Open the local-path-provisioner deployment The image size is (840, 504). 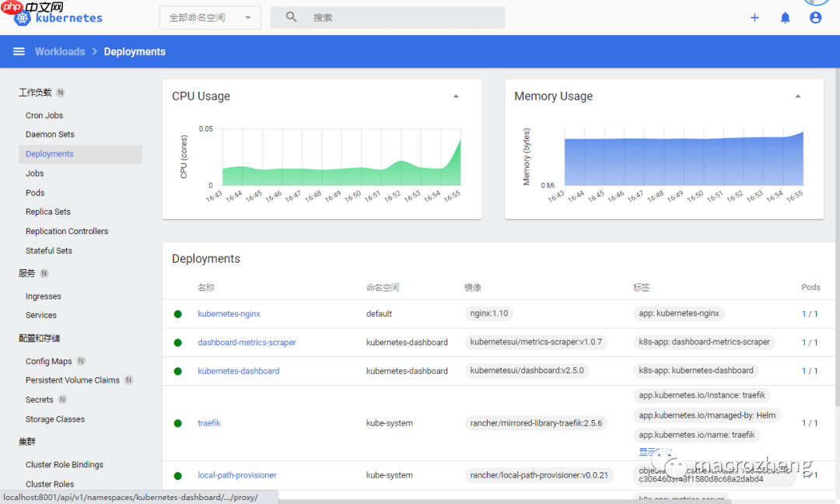pos(237,475)
